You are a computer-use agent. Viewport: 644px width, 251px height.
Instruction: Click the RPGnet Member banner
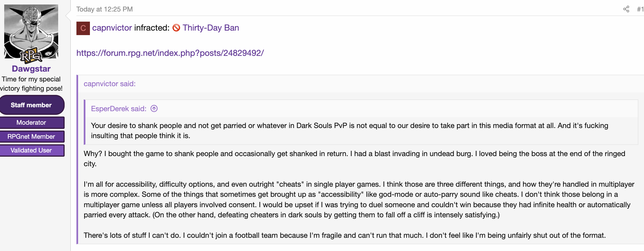(x=31, y=137)
